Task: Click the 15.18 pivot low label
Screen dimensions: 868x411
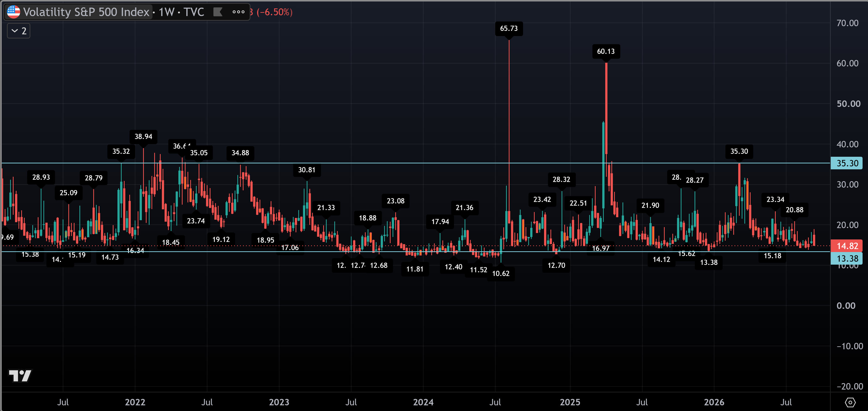Action: (x=772, y=256)
